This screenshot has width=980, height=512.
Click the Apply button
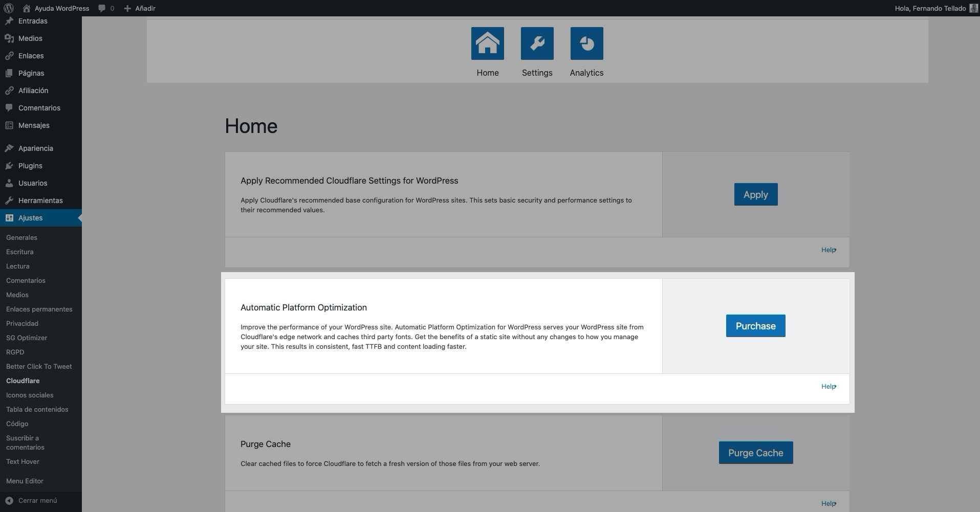point(755,194)
